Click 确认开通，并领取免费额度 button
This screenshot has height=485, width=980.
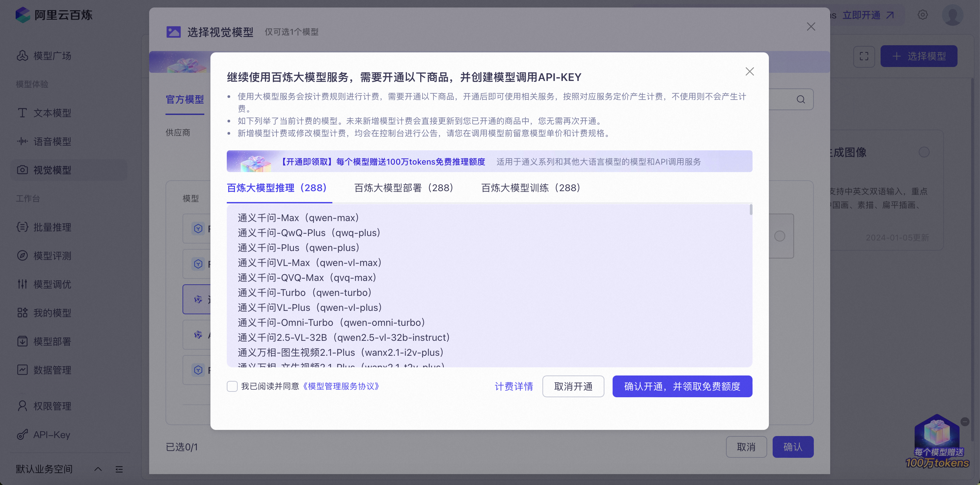point(682,387)
